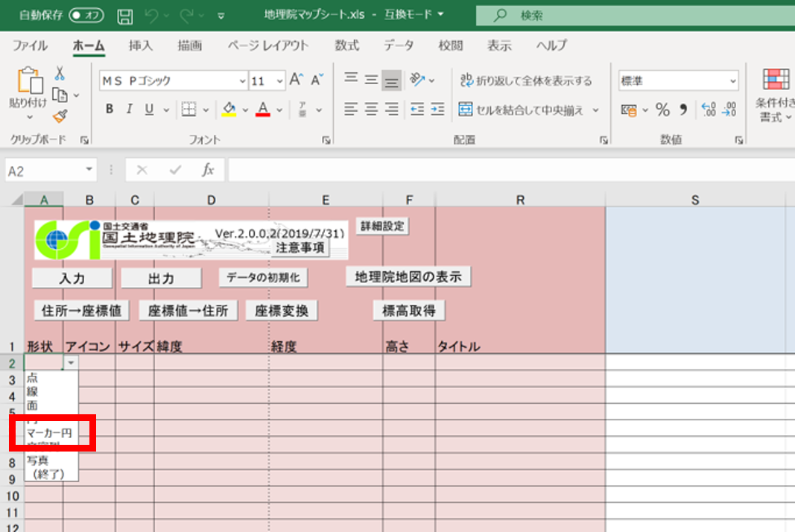The width and height of the screenshot is (795, 532).
Task: Toggle Bold formatting
Action: point(109,109)
